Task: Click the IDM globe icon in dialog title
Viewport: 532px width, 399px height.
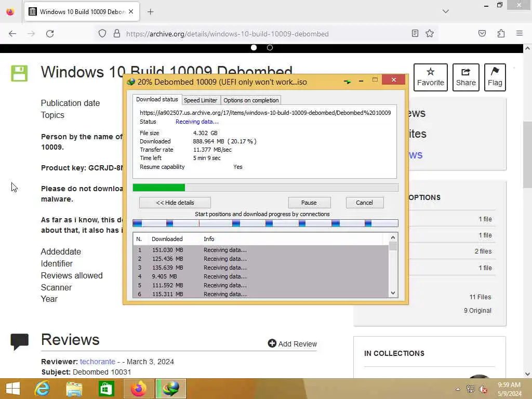Action: click(x=130, y=82)
